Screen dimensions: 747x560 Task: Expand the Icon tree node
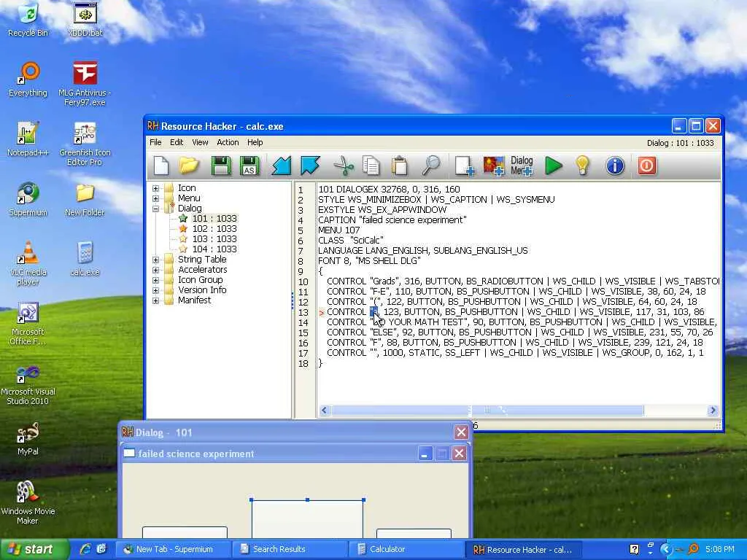click(x=156, y=188)
